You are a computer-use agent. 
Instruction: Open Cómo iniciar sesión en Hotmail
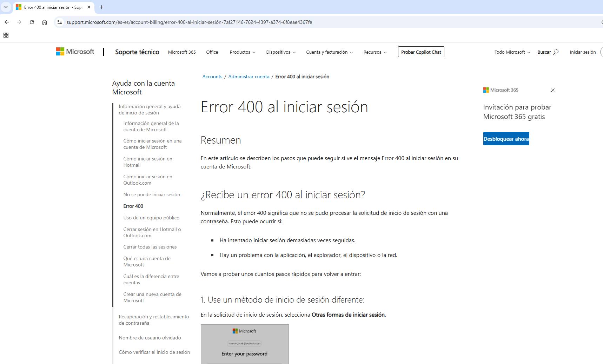coord(148,162)
